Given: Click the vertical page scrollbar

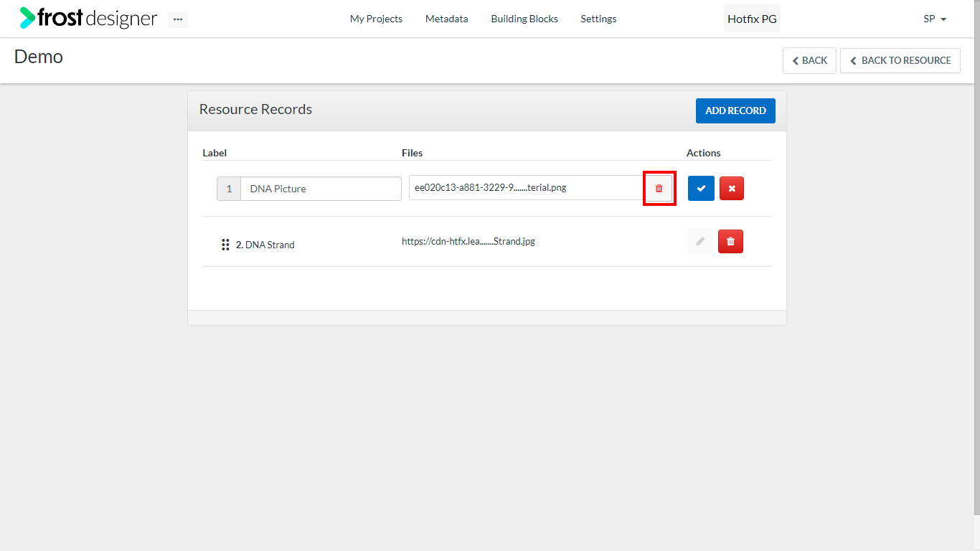Looking at the screenshot, I should [977, 258].
